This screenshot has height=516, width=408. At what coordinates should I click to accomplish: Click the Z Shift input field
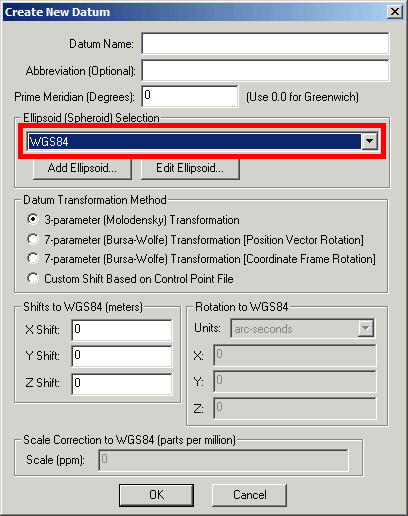[x=122, y=384]
